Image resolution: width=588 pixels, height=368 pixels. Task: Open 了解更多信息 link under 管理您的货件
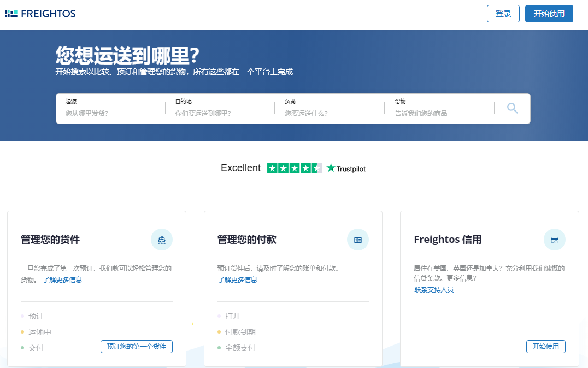[x=62, y=280]
